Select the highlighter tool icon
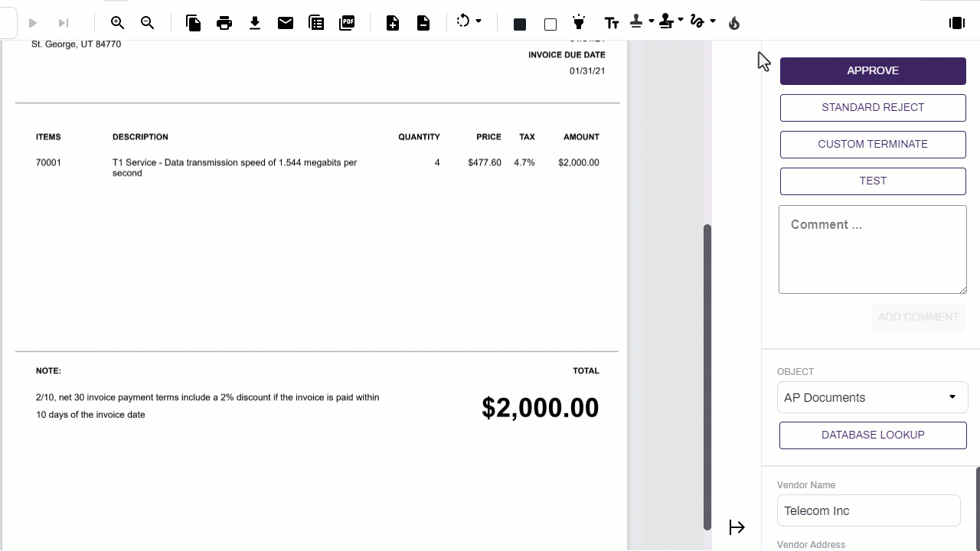The height and width of the screenshot is (551, 980). pos(580,22)
